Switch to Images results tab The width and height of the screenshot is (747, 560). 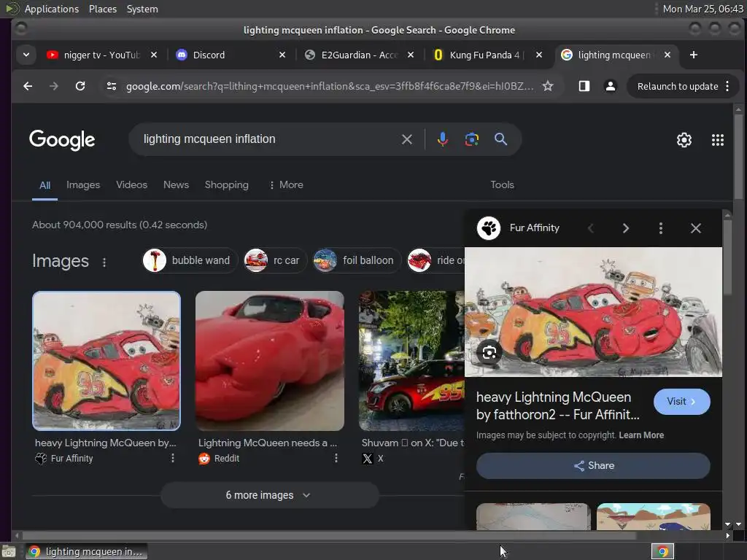[83, 184]
